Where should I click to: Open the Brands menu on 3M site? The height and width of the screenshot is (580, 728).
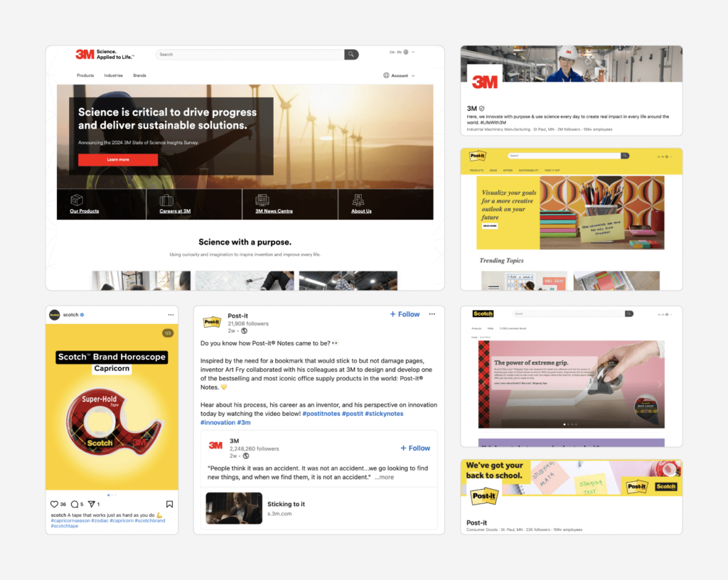[139, 75]
